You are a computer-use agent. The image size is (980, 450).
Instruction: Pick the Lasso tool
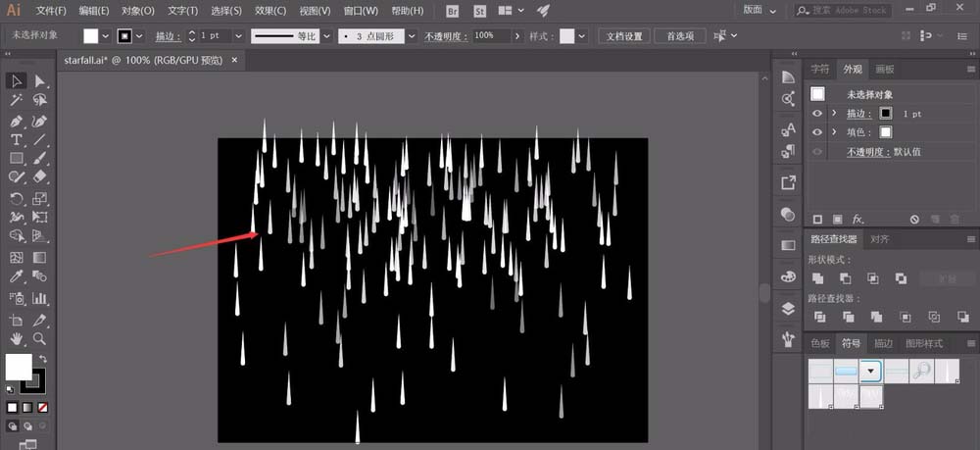[x=40, y=100]
